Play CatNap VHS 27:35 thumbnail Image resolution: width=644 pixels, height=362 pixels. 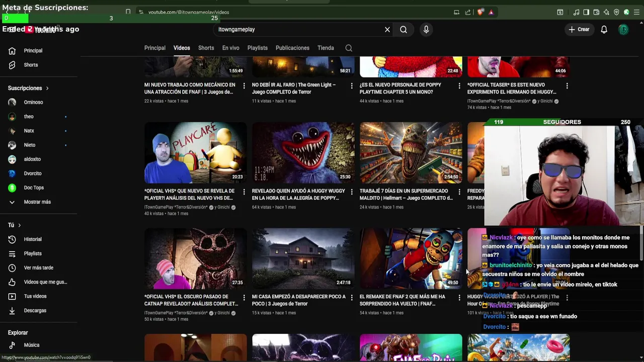click(196, 258)
